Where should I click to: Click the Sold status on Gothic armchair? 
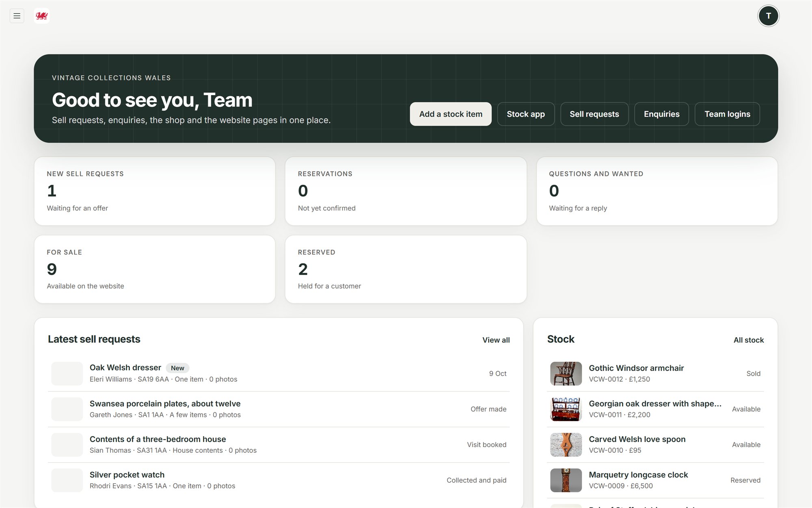click(x=753, y=373)
